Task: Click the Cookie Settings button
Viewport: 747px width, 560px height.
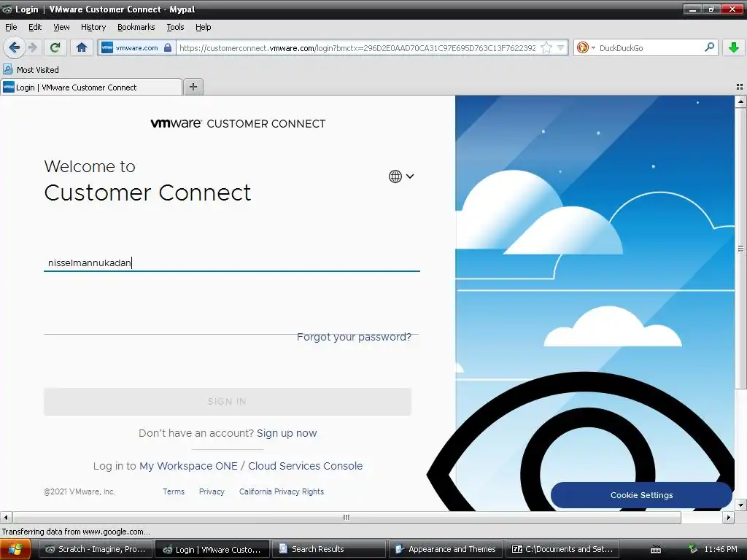Action: (641, 495)
